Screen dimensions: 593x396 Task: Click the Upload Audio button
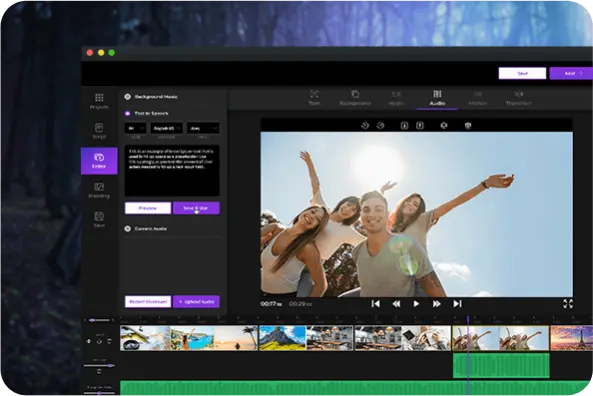coord(196,301)
